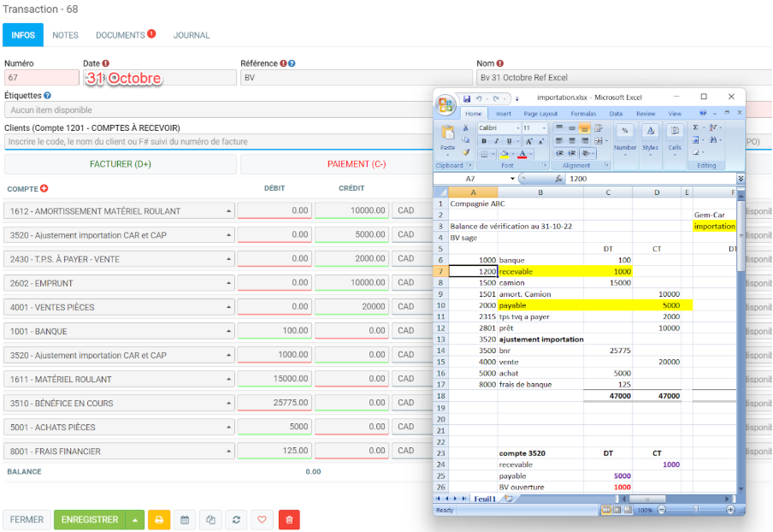
Task: Click the duplicate transaction copy icon
Action: click(211, 519)
